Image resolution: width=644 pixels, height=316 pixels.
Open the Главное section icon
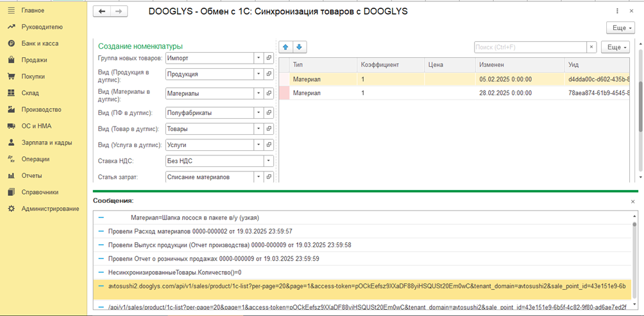12,10
